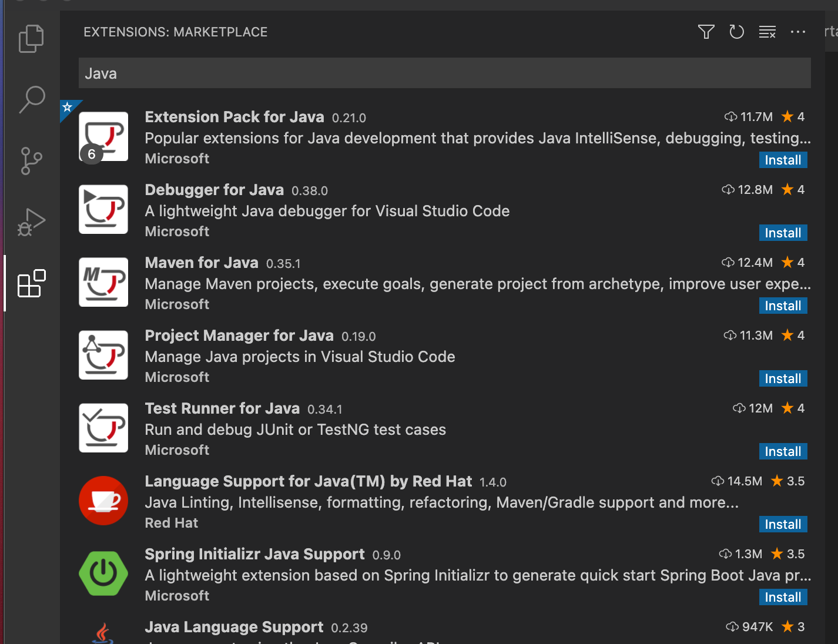The height and width of the screenshot is (644, 838).
Task: Open the Search view in activity bar
Action: pos(32,99)
